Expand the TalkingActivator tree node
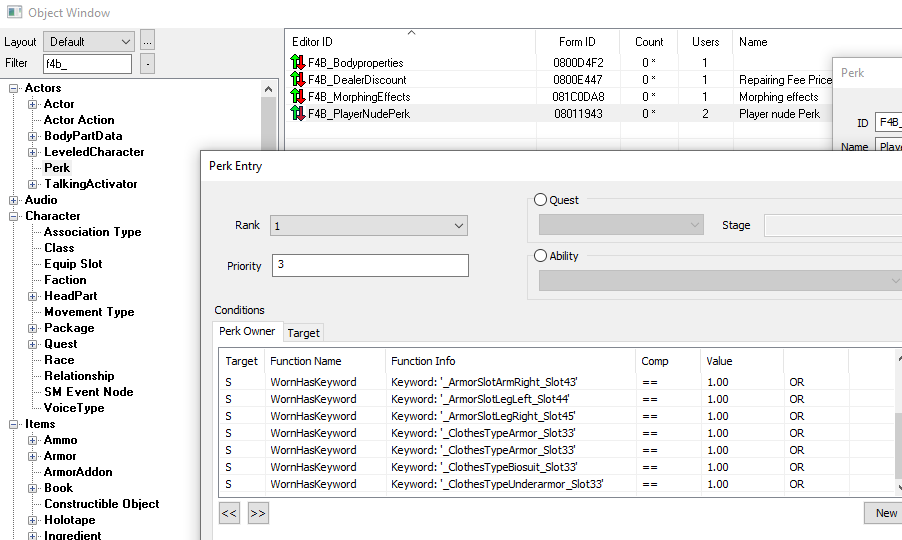 tap(33, 184)
